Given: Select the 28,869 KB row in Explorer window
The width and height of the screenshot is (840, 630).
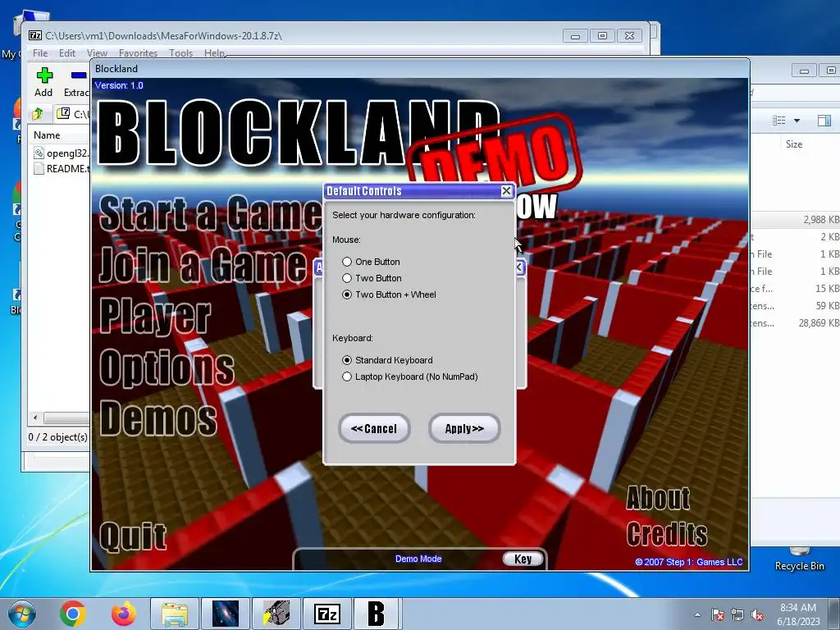Looking at the screenshot, I should coord(795,323).
